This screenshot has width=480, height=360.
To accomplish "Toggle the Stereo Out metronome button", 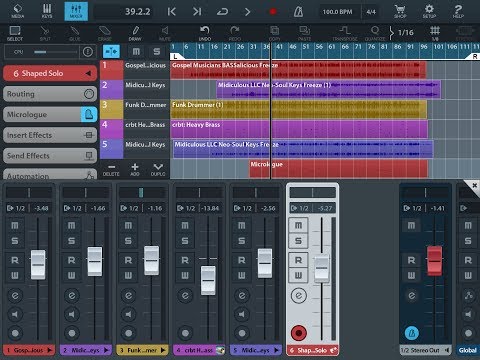I will coord(412,333).
